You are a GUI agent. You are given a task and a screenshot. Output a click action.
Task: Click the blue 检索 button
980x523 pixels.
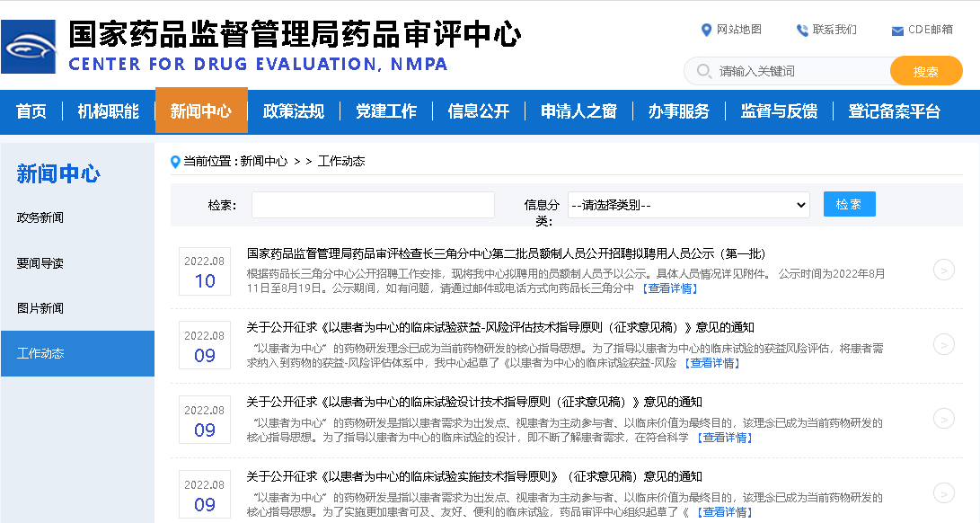point(850,204)
